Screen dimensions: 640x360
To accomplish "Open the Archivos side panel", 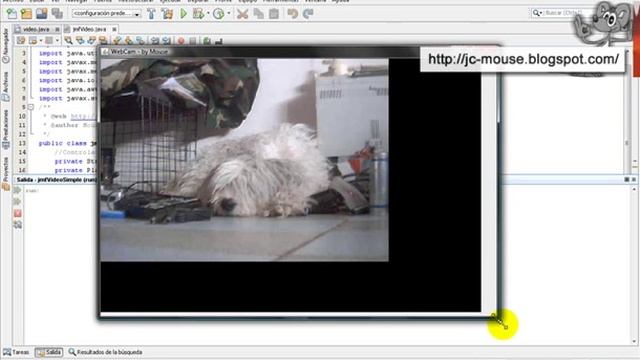I will click(x=5, y=87).
